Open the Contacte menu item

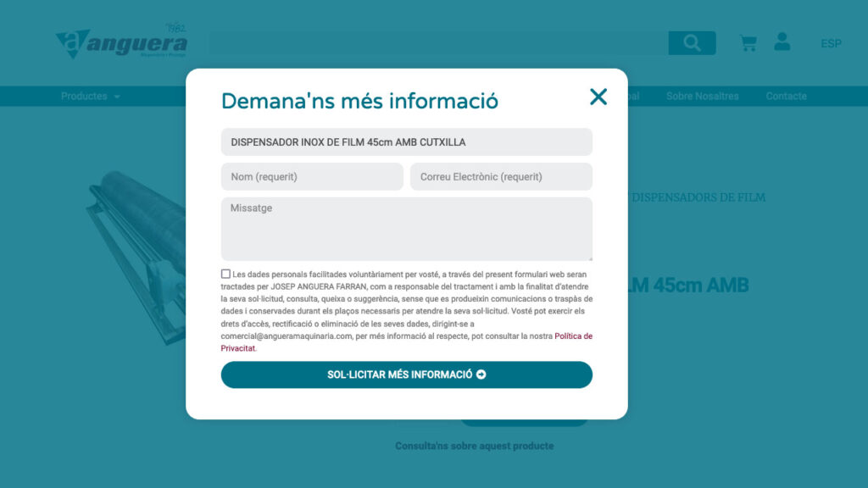[x=786, y=97]
